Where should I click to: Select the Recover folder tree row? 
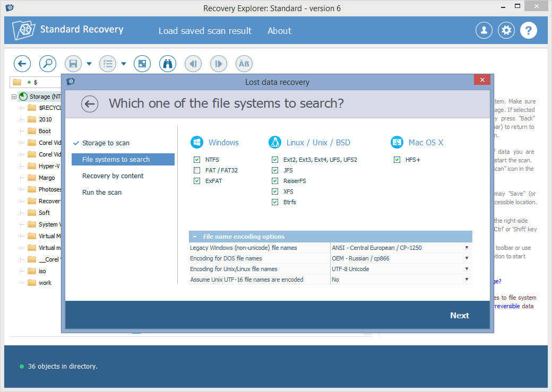45,201
